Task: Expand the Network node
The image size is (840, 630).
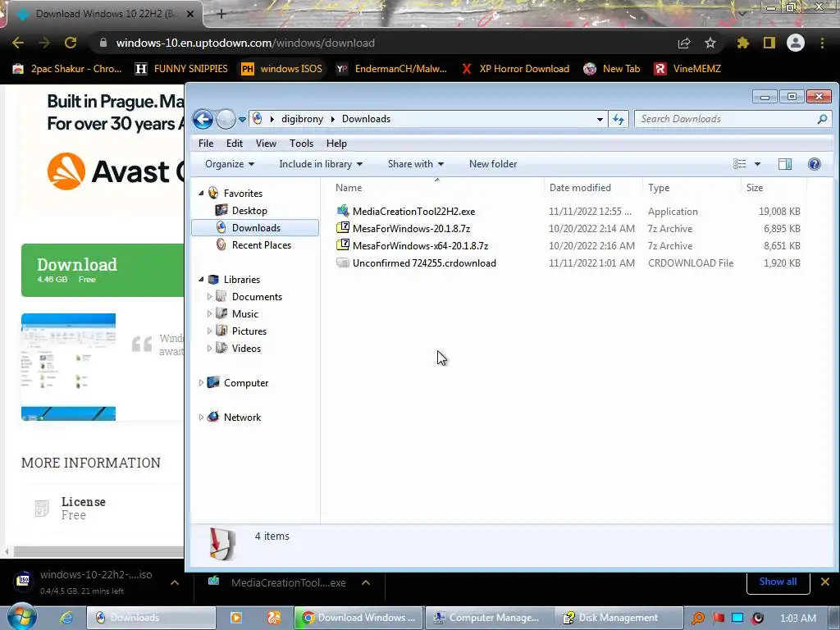Action: point(202,417)
